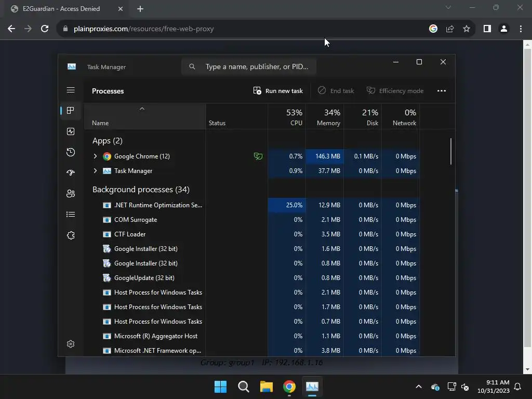Open the App history icon in sidebar

pos(71,152)
